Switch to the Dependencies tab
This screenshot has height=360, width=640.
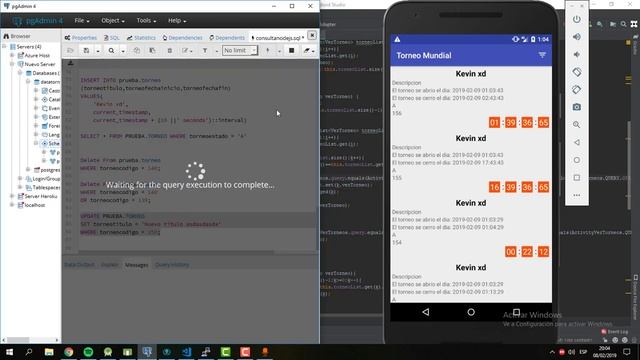[182, 38]
